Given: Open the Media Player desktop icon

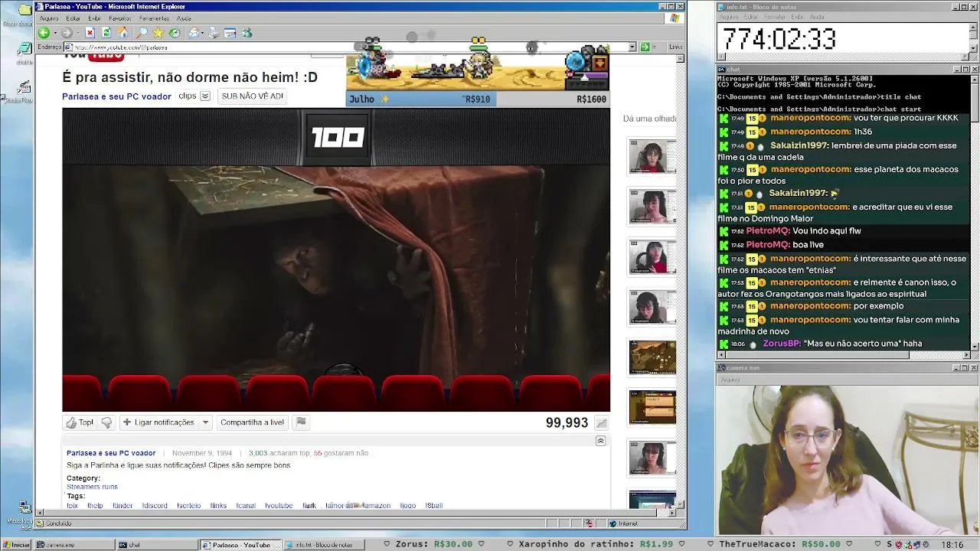Looking at the screenshot, I should [24, 90].
